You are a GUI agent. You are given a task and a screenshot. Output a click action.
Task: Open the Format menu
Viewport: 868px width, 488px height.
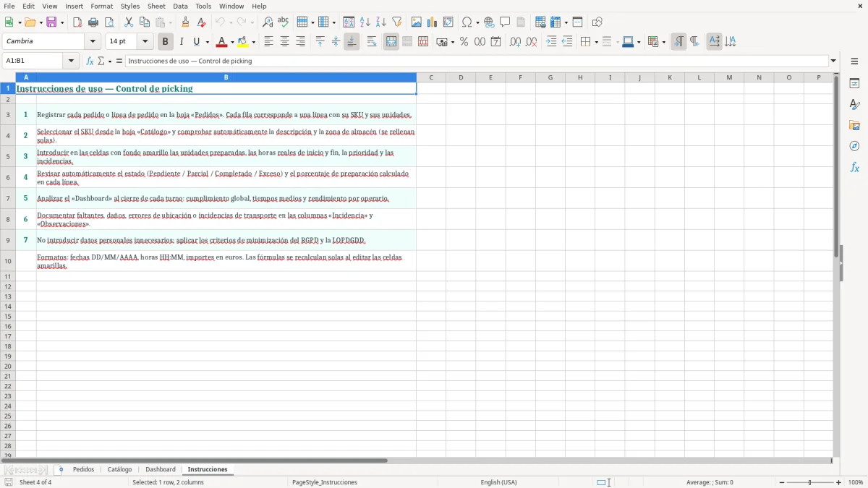coord(102,6)
